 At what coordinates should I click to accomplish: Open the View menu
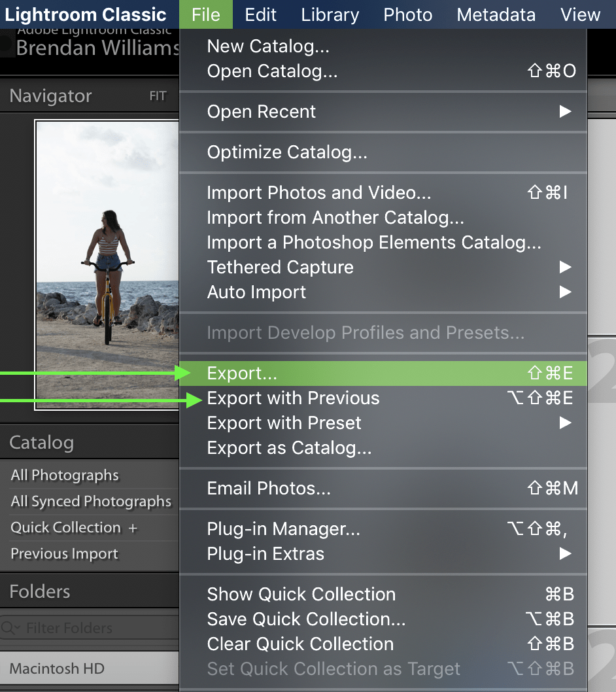(580, 14)
